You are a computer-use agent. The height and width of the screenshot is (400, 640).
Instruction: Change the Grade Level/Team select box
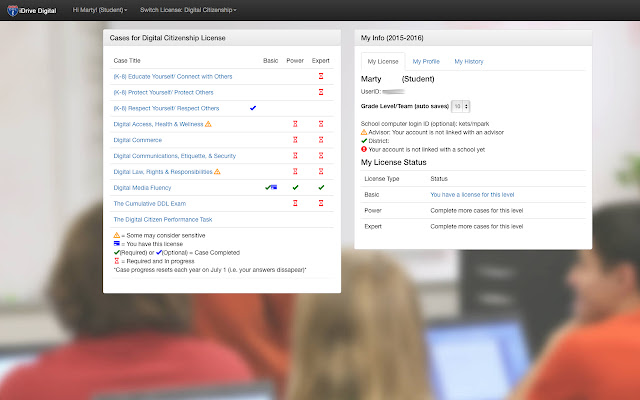point(460,106)
